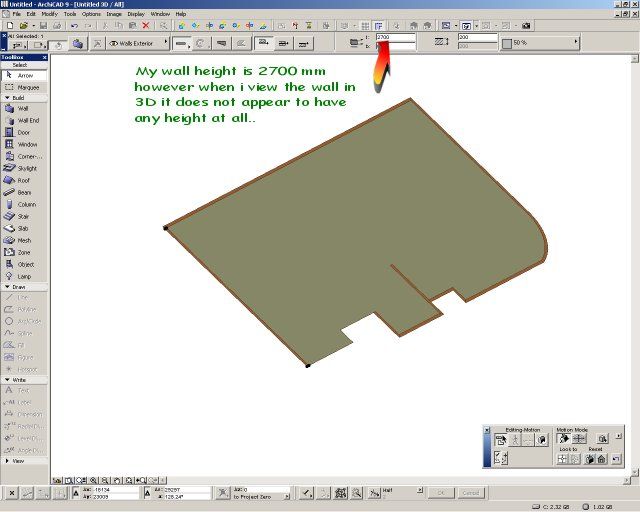Collapse the Draw section in Toolbox
The image size is (640, 512).
(7, 287)
